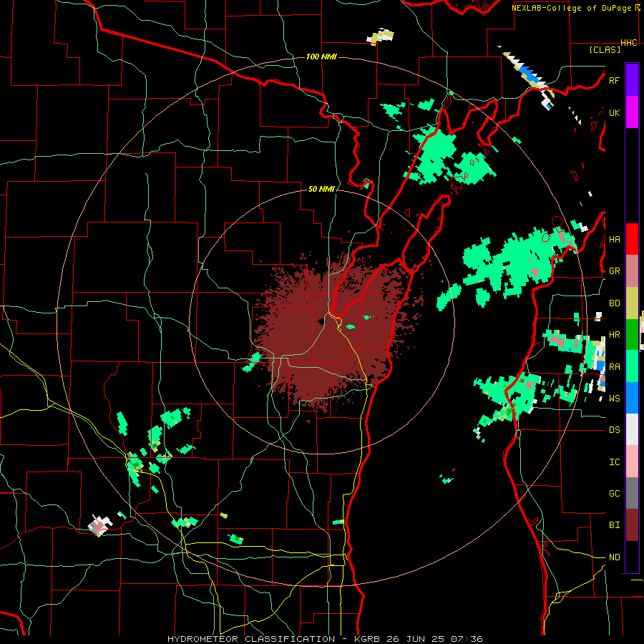644x644 pixels.
Task: Click the bright green RA legend swatch
Action: click(632, 366)
